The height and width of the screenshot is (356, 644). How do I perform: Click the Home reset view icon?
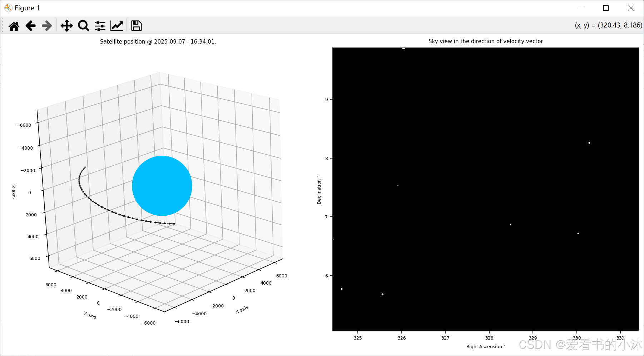pyautogui.click(x=14, y=25)
